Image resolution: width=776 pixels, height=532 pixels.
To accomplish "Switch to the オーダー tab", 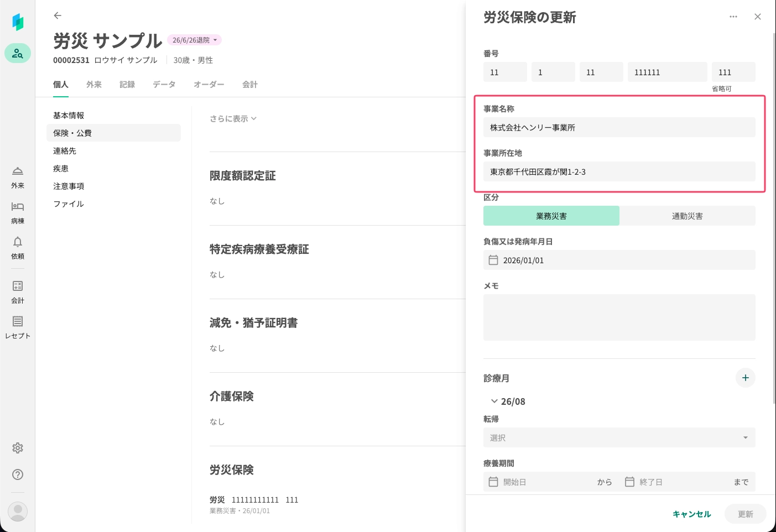I will pos(209,85).
